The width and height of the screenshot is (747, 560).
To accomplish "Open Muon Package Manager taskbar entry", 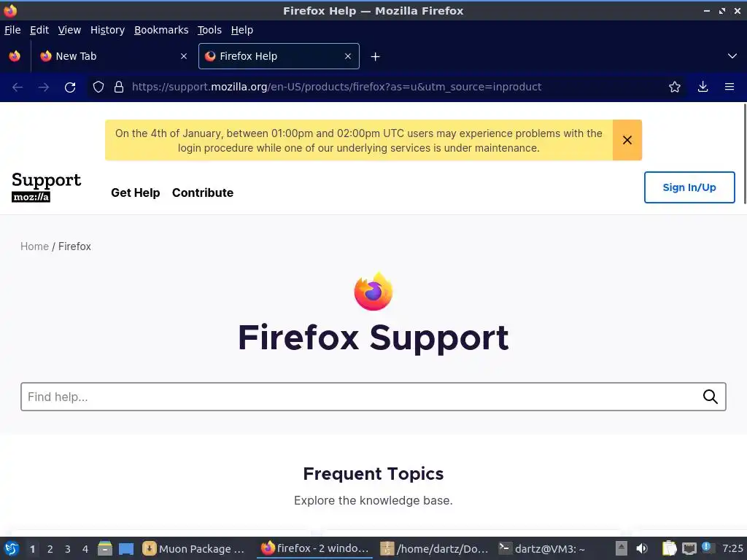I will point(194,548).
